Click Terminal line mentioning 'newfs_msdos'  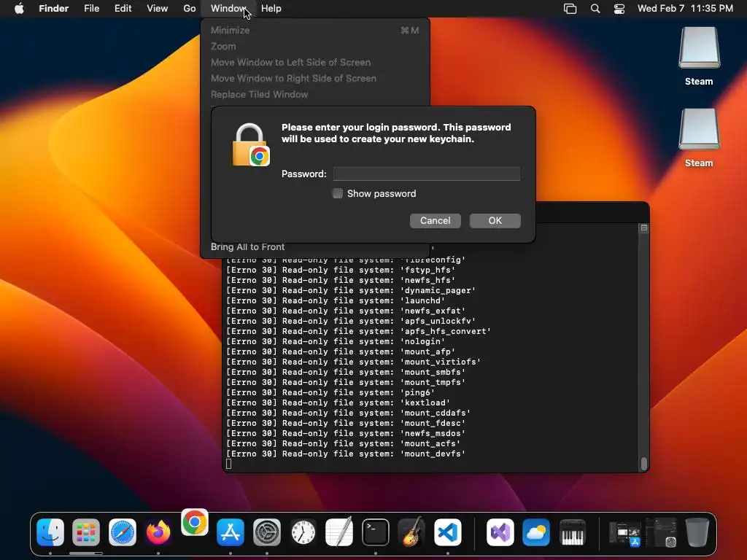point(345,433)
